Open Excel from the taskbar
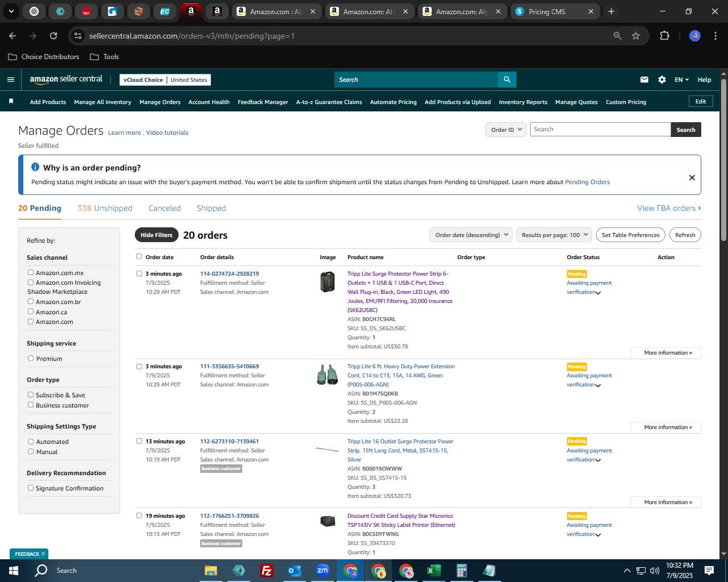 (x=434, y=571)
